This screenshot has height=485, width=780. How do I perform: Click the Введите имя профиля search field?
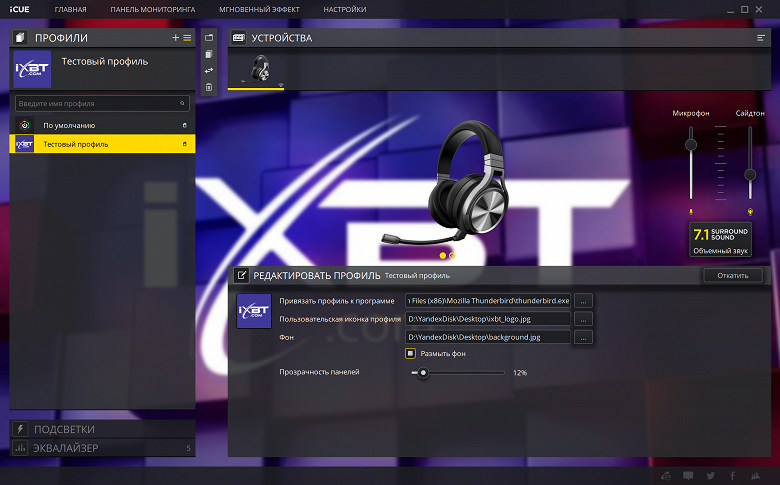pyautogui.click(x=102, y=103)
